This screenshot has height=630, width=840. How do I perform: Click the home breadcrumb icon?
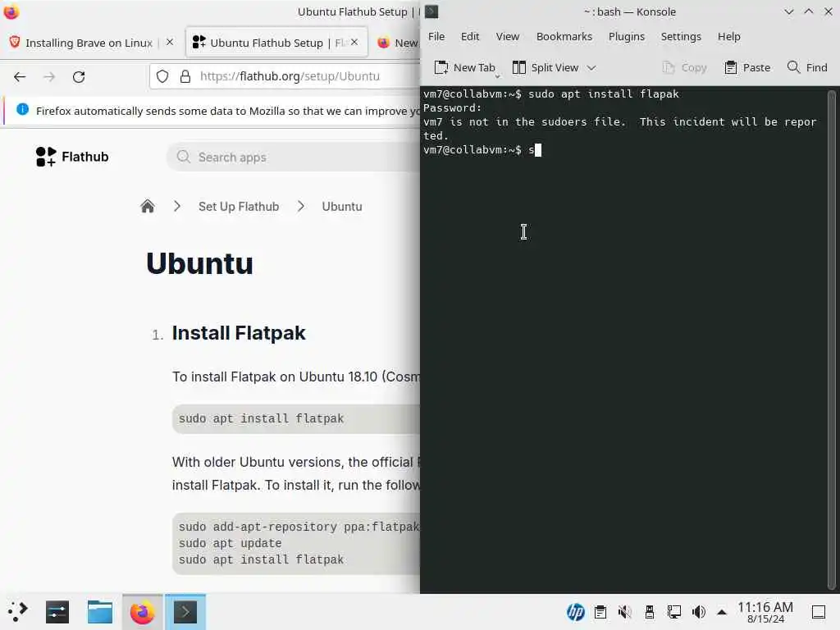pos(148,206)
